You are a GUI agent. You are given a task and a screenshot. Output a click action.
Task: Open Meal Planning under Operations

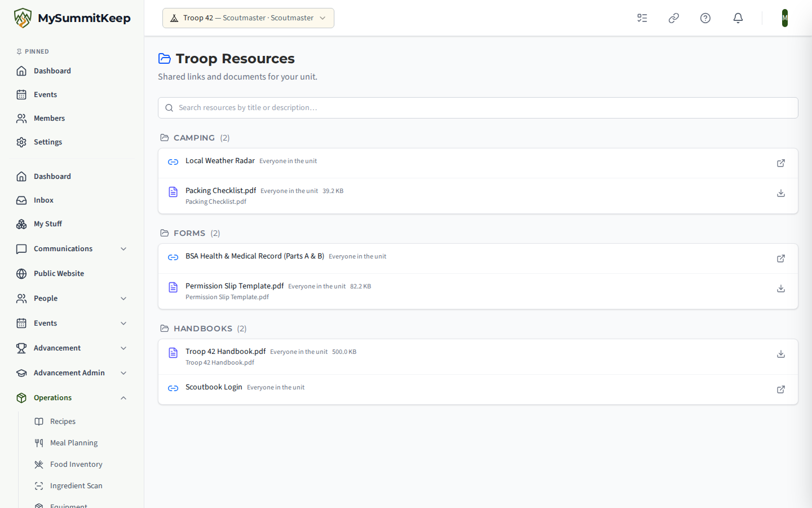coord(81,443)
